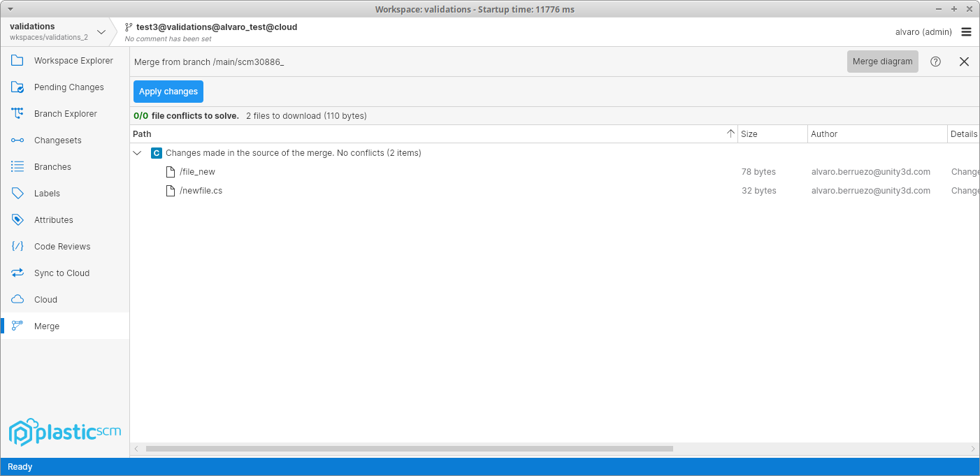The width and height of the screenshot is (980, 476).
Task: Click the help question mark icon
Action: pyautogui.click(x=935, y=62)
